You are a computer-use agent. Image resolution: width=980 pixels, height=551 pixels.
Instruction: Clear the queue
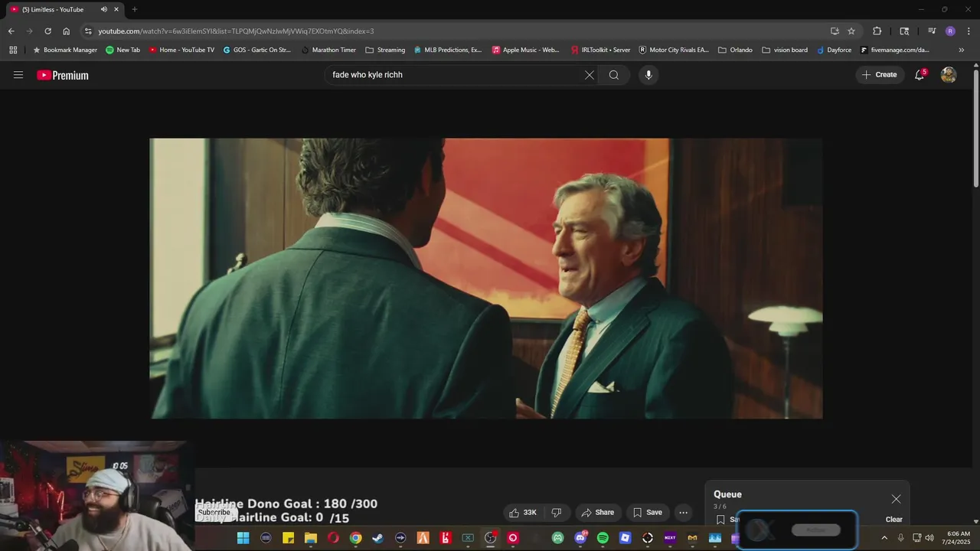pos(893,520)
